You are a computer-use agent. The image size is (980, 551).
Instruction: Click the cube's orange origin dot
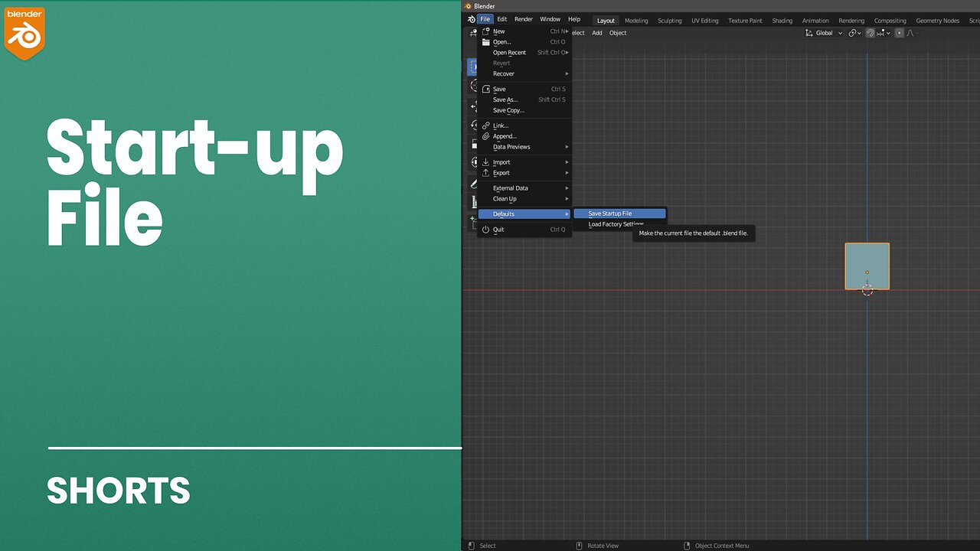867,272
